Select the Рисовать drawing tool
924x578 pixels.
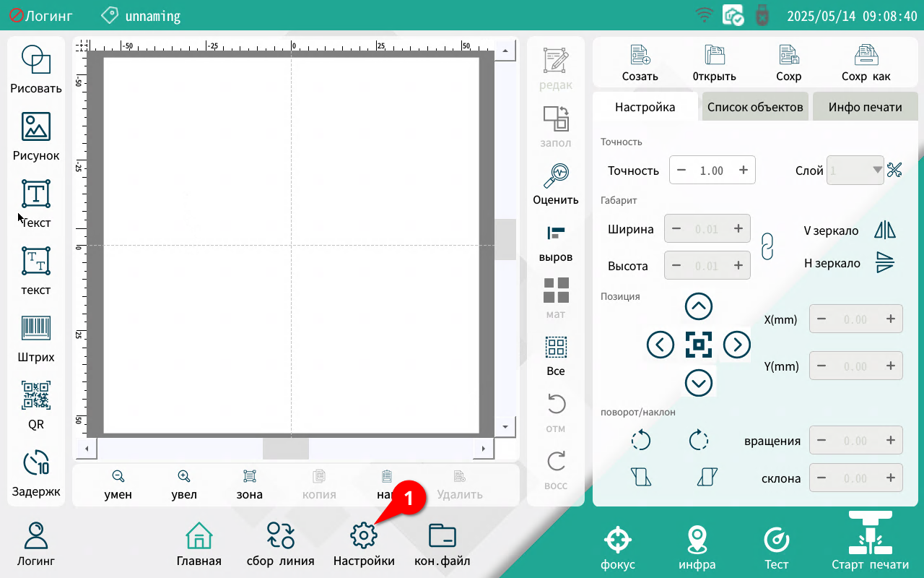pos(36,69)
